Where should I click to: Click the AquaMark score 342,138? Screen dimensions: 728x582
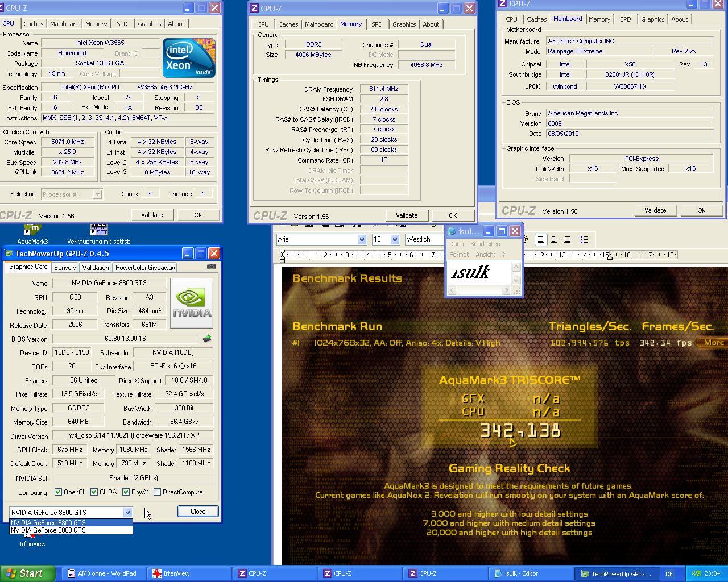[x=520, y=430]
